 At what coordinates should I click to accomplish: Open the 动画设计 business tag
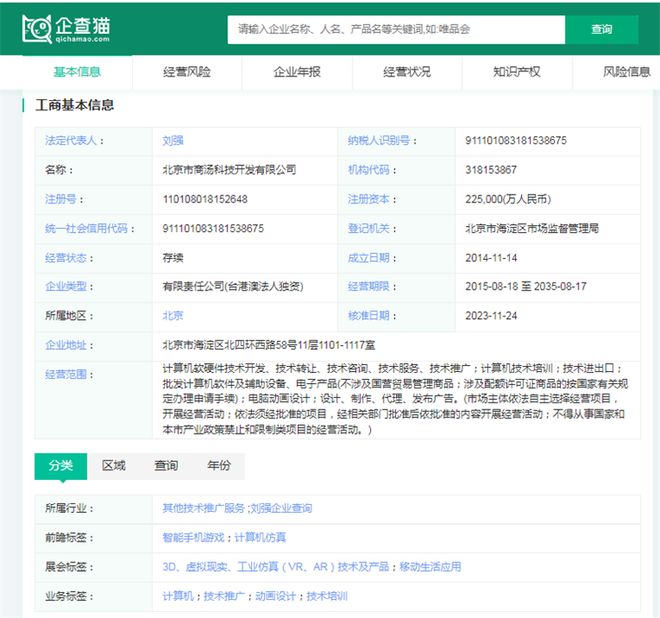pos(276,596)
